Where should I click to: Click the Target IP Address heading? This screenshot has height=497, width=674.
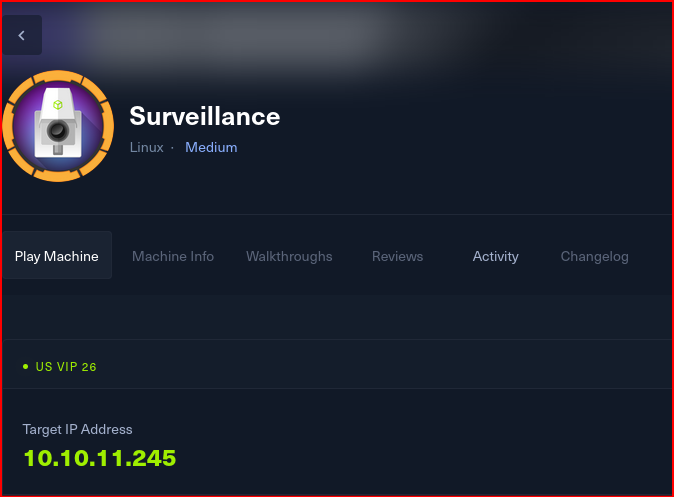77,429
